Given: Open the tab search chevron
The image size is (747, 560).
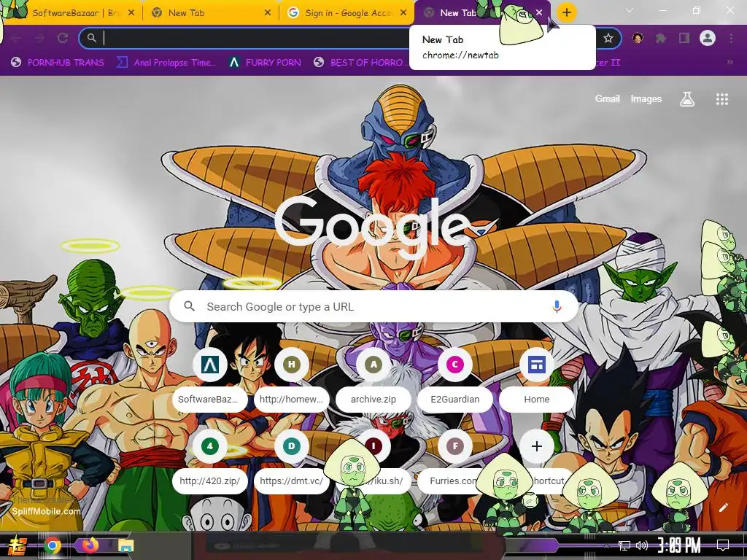Looking at the screenshot, I should [x=630, y=10].
